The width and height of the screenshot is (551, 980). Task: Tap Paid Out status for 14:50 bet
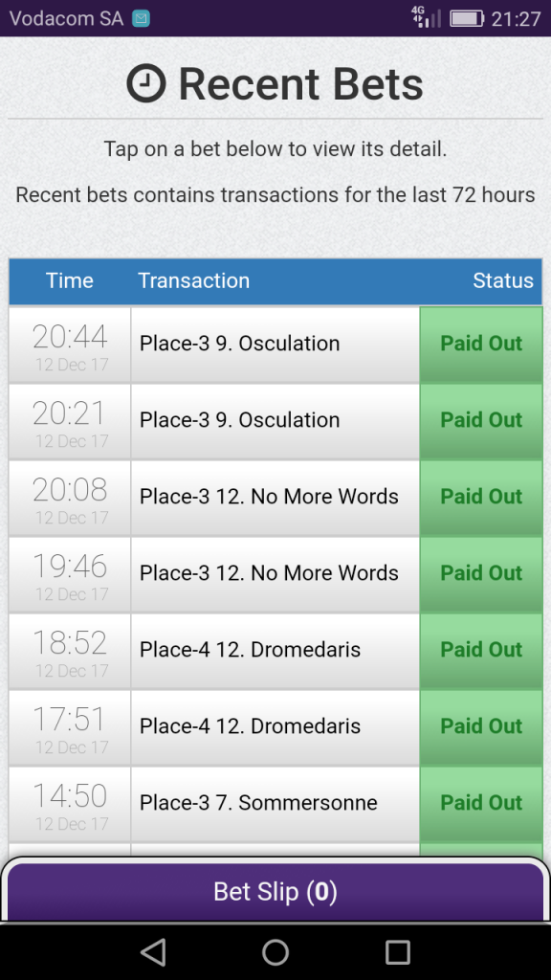point(481,803)
